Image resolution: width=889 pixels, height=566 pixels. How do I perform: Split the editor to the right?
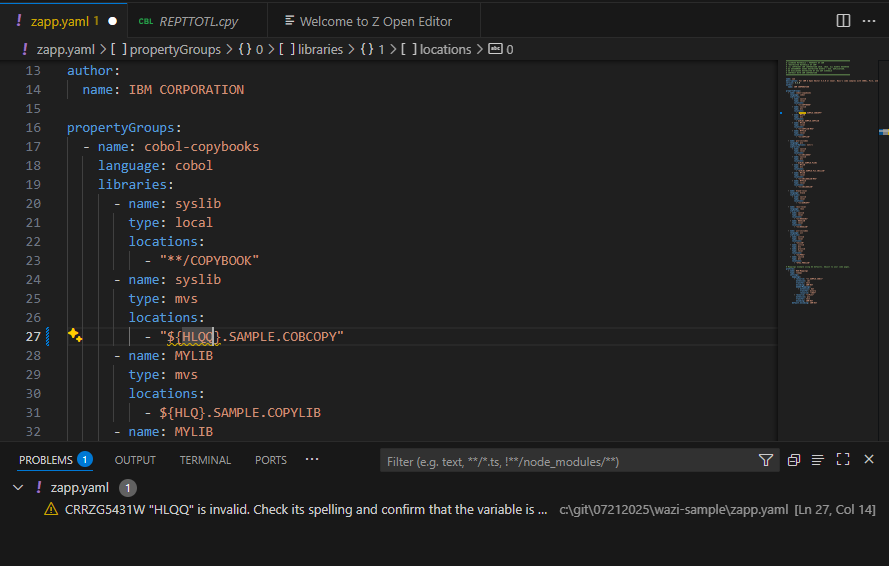[843, 21]
